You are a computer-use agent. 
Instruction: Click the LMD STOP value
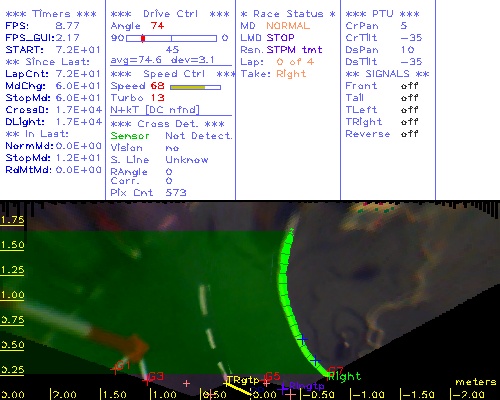pyautogui.click(x=280, y=38)
